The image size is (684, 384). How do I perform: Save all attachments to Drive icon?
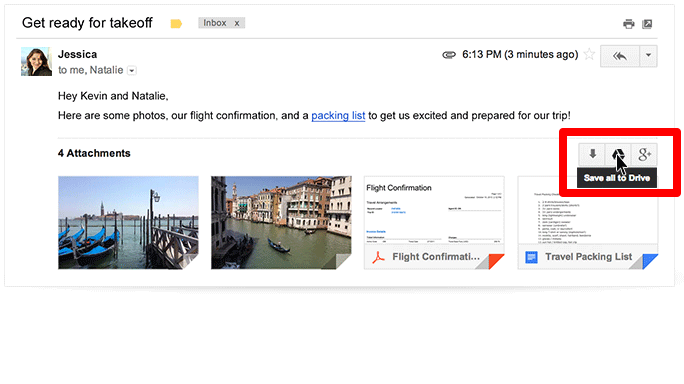coord(618,154)
